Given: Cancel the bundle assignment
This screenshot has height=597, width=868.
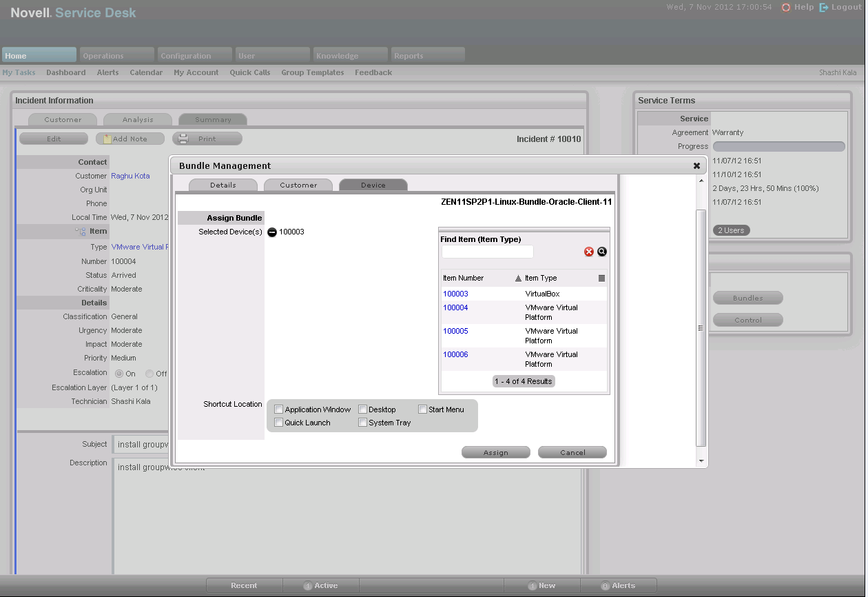Looking at the screenshot, I should pyautogui.click(x=572, y=452).
